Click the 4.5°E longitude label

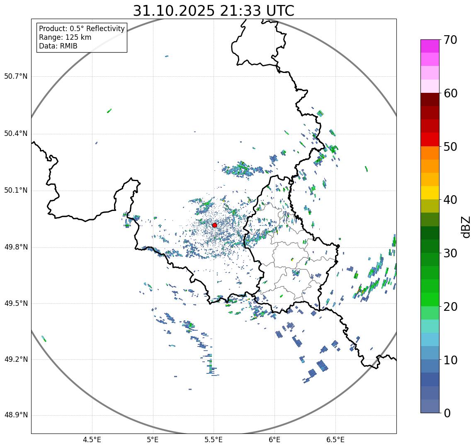(92, 440)
